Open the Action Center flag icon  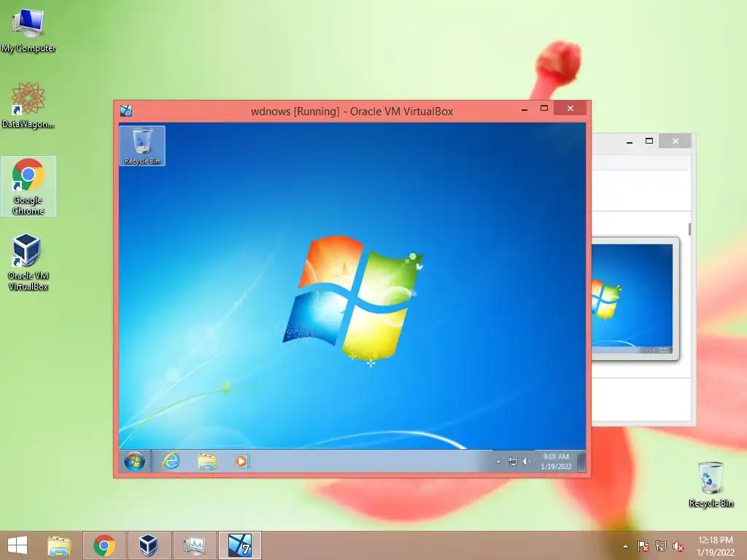(x=643, y=546)
